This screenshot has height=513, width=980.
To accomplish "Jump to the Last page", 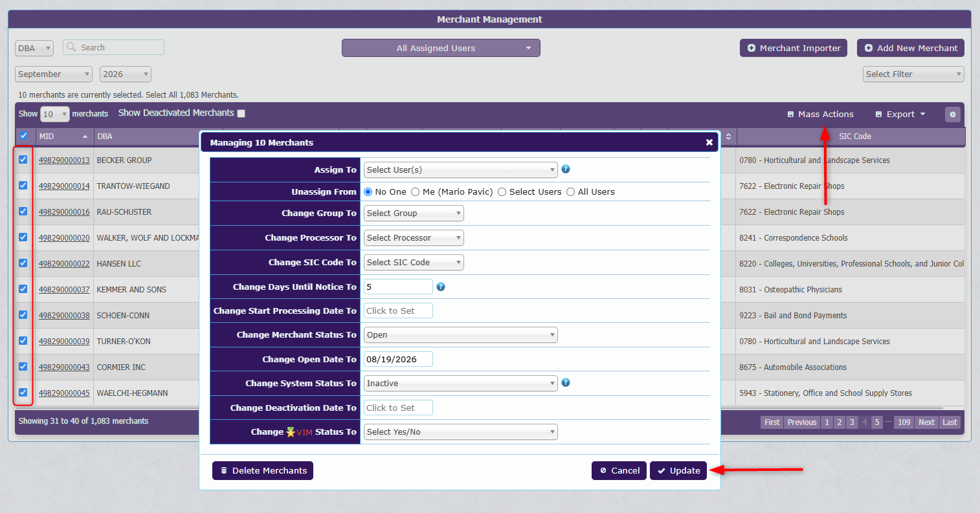I will point(950,422).
